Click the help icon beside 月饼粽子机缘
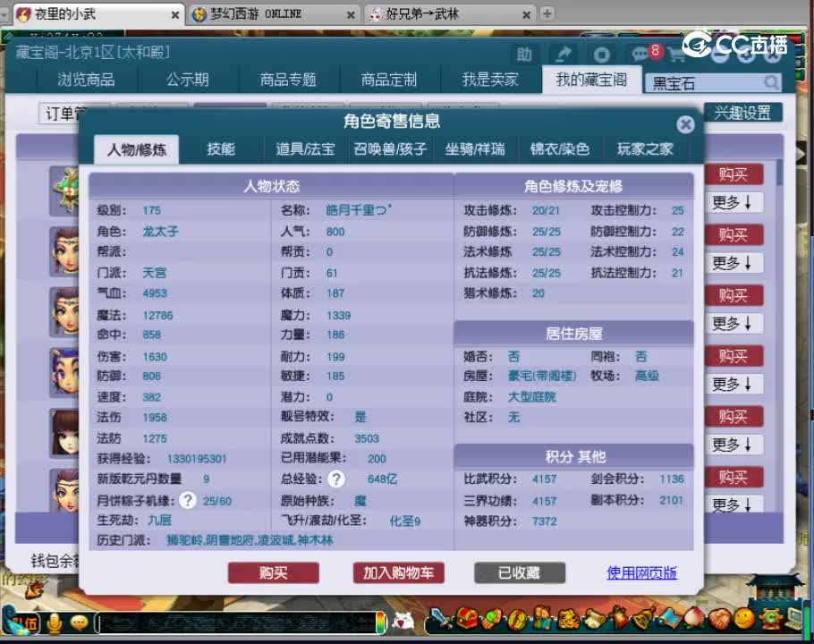Image resolution: width=814 pixels, height=644 pixels. coord(188,501)
